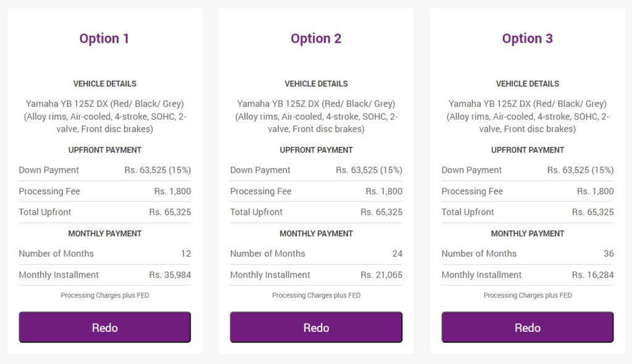The height and width of the screenshot is (364, 632).
Task: Click the 24 months value in Option 2
Action: 397,254
